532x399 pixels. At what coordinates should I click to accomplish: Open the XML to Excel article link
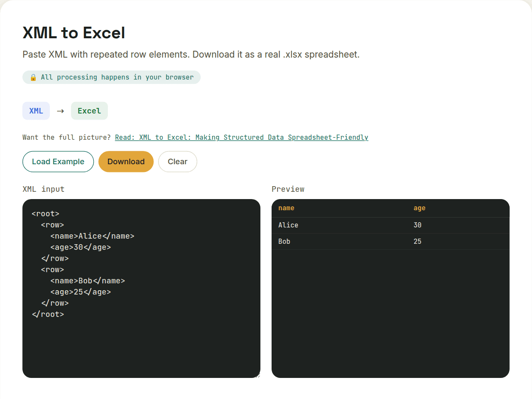coord(242,138)
